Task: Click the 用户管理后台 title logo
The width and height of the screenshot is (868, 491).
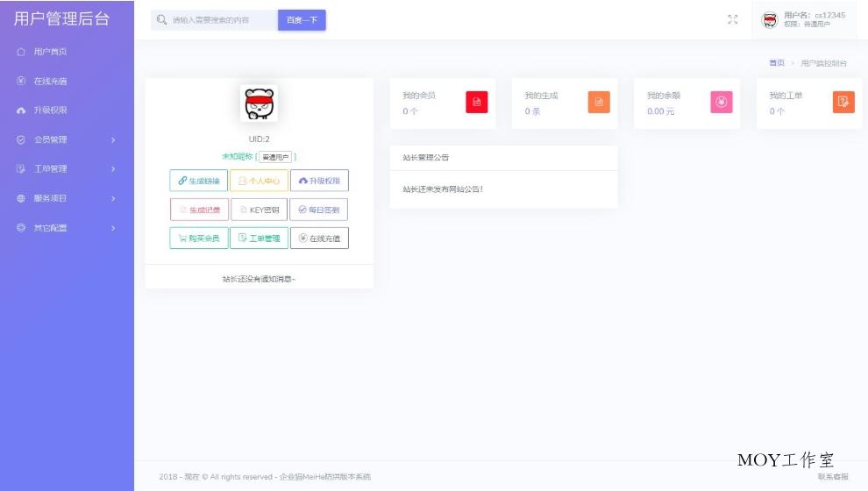Action: [61, 18]
